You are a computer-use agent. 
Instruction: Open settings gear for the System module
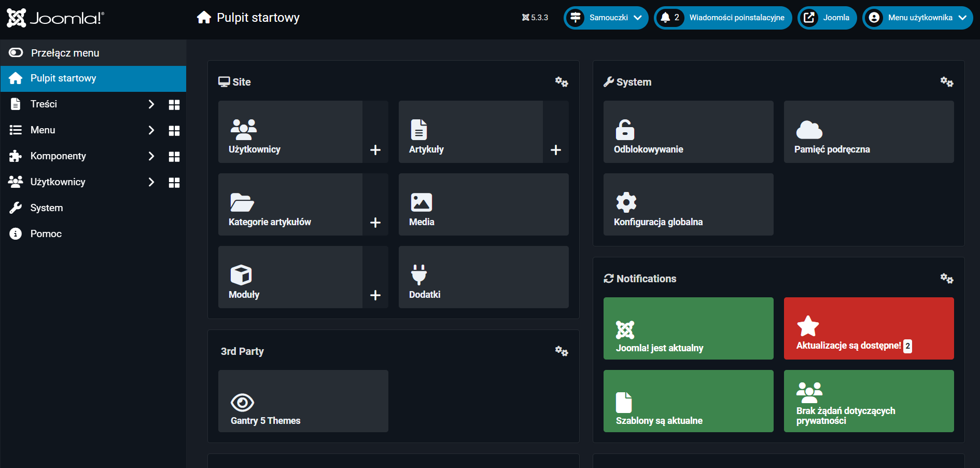[946, 82]
